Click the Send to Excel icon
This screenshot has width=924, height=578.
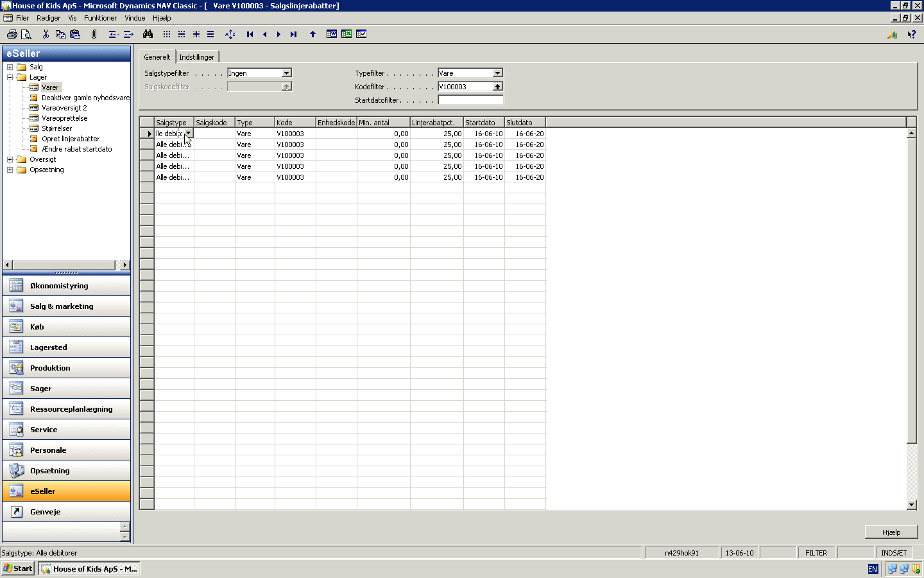(x=346, y=34)
